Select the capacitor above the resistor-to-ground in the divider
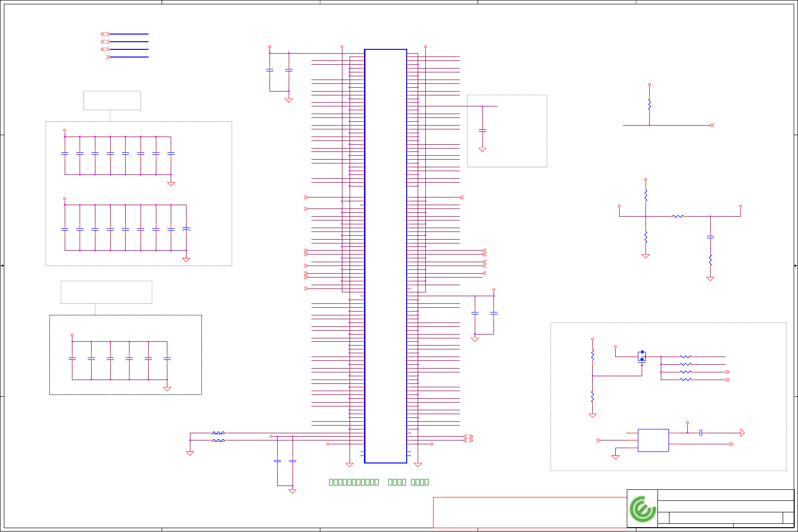This screenshot has width=798, height=532. [710, 237]
